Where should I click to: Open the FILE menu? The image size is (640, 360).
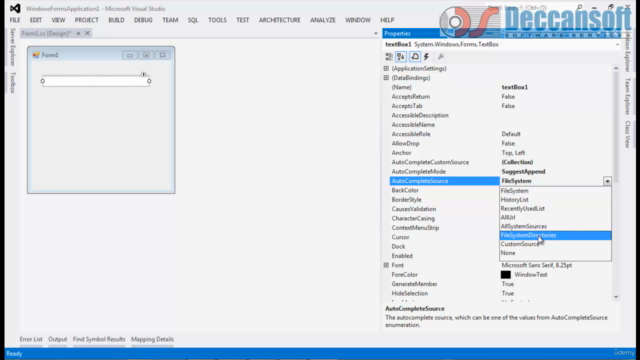click(15, 20)
